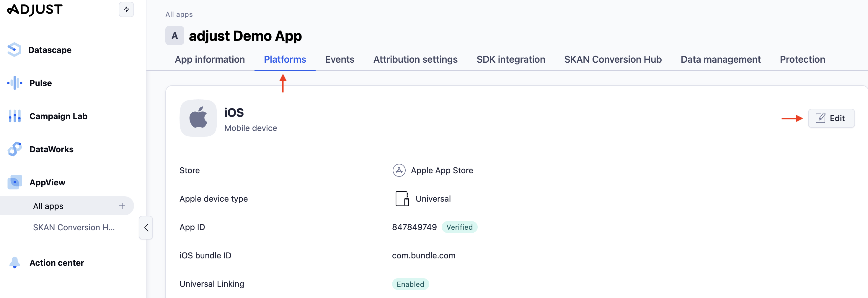Click the Apple App Store text
868x298 pixels.
(442, 170)
